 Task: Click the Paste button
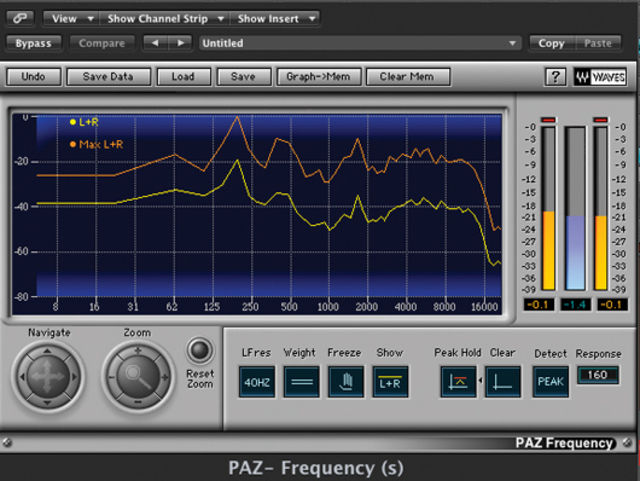598,43
